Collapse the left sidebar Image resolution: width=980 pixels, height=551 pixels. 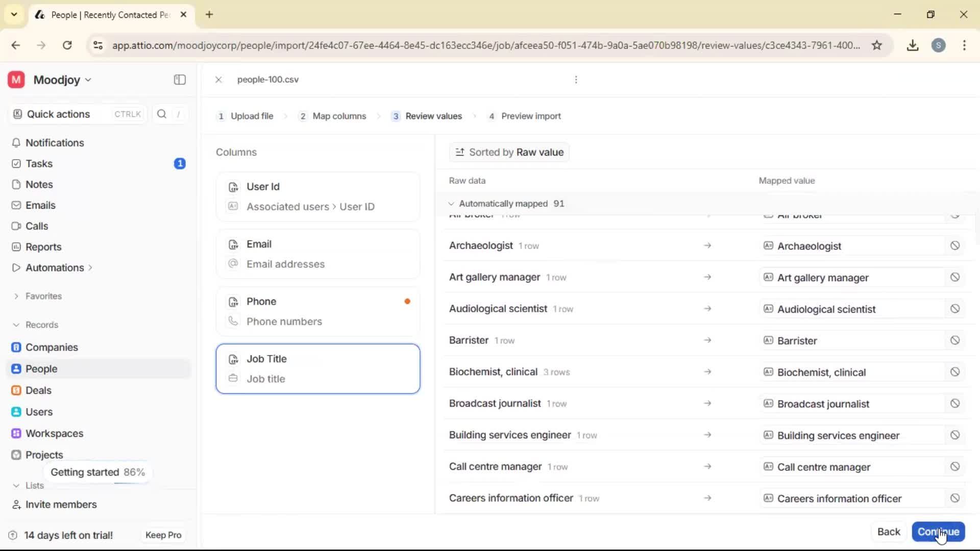tap(179, 80)
